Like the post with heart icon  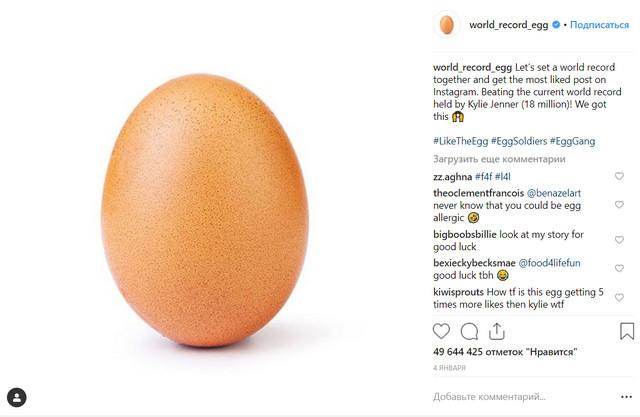pyautogui.click(x=441, y=331)
